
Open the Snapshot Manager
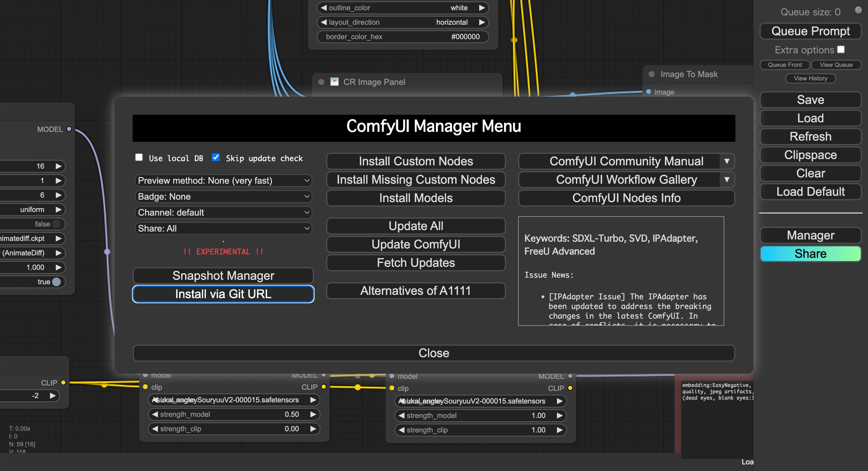point(223,276)
